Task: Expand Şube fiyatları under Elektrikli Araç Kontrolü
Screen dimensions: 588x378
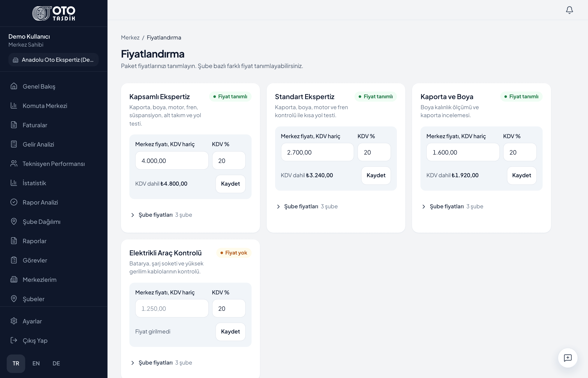Action: click(x=161, y=363)
